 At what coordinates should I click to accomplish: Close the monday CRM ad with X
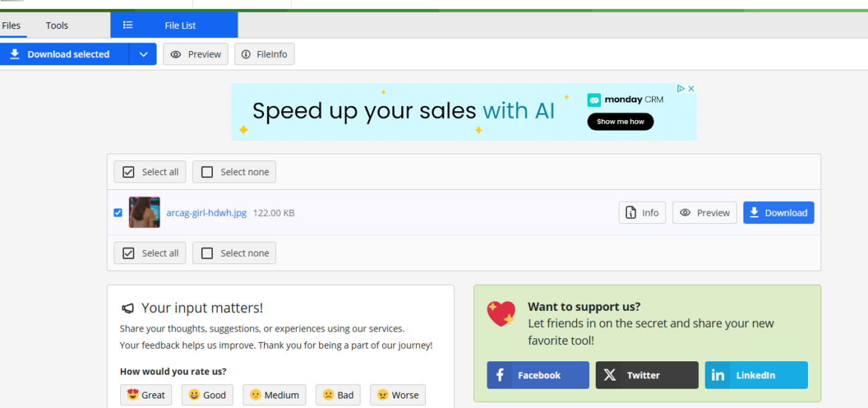(691, 88)
